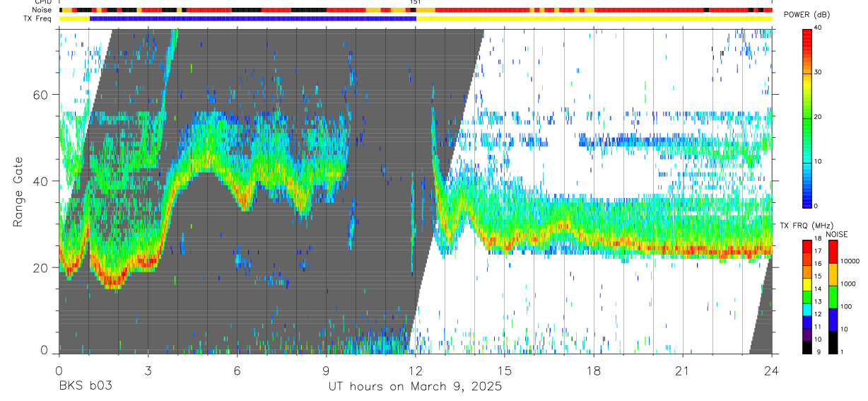Click the black bottom swatch in NOISE legend

[833, 341]
